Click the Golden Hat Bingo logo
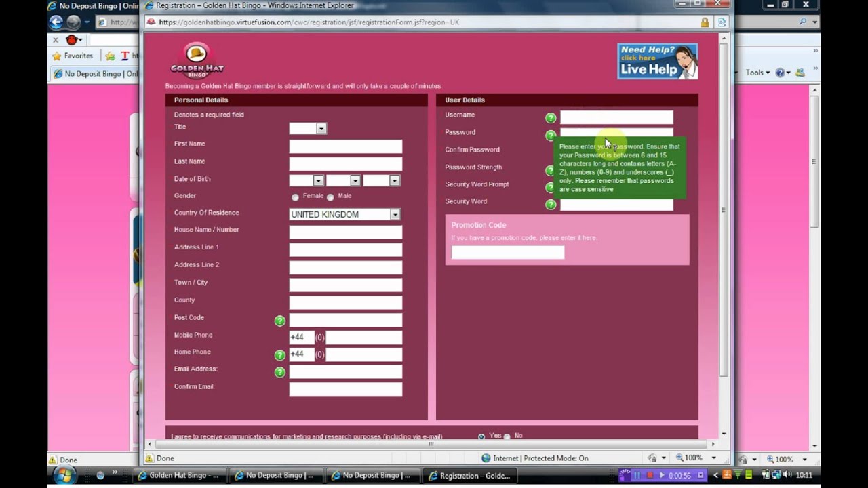This screenshot has height=488, width=868. [197, 61]
